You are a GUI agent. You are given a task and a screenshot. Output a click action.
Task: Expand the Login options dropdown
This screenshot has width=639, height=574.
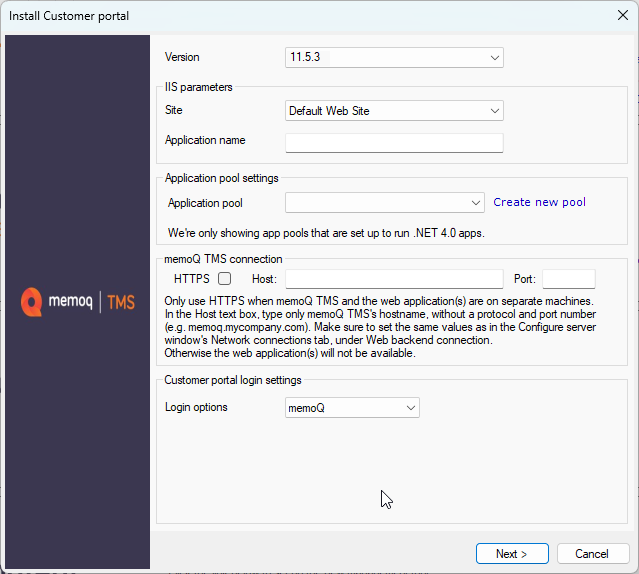pos(352,408)
